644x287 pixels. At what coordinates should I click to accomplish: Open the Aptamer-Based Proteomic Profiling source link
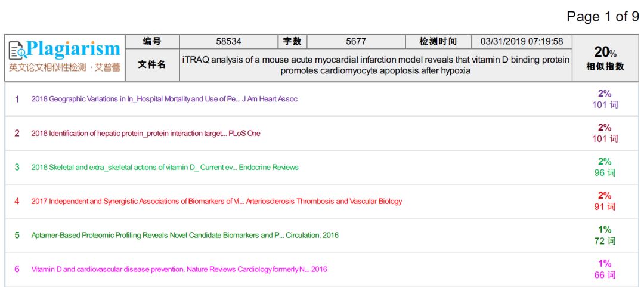(185, 235)
